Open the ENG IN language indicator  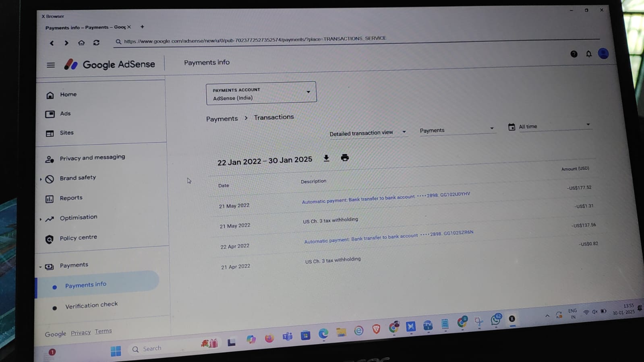click(572, 314)
